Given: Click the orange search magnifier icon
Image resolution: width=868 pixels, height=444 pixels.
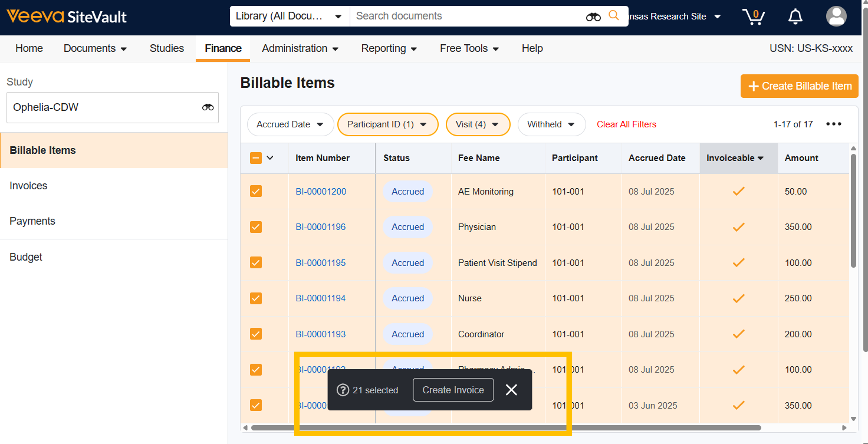Looking at the screenshot, I should click(614, 16).
